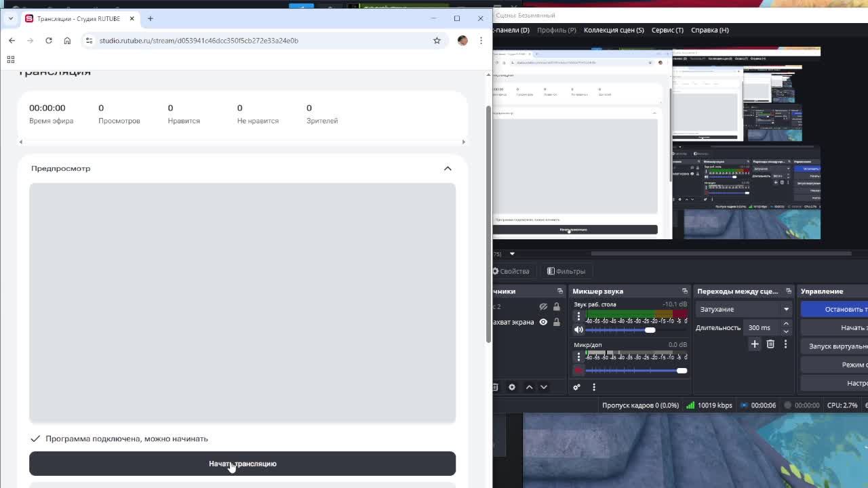The width and height of the screenshot is (868, 488).
Task: Collapse the Предпросмотр section
Action: [x=448, y=168]
